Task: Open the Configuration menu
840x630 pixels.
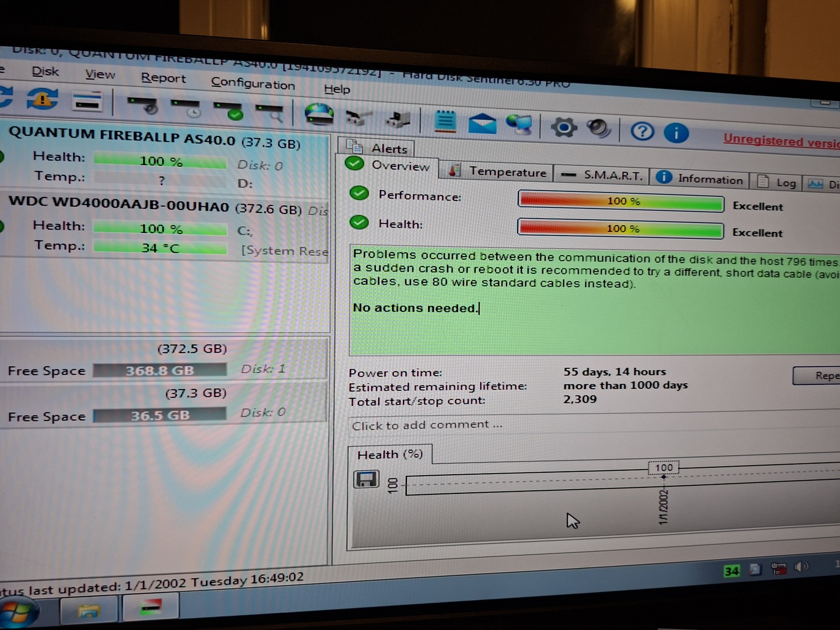Action: pyautogui.click(x=253, y=83)
